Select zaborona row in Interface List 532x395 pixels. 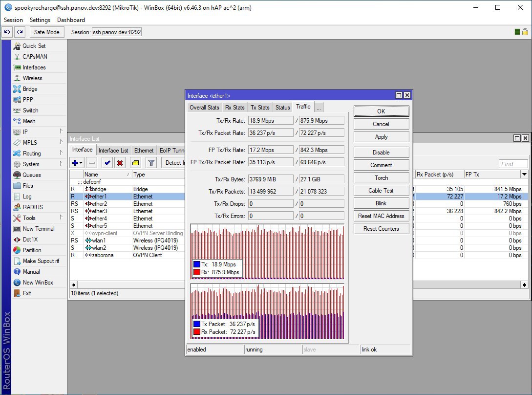pyautogui.click(x=127, y=255)
